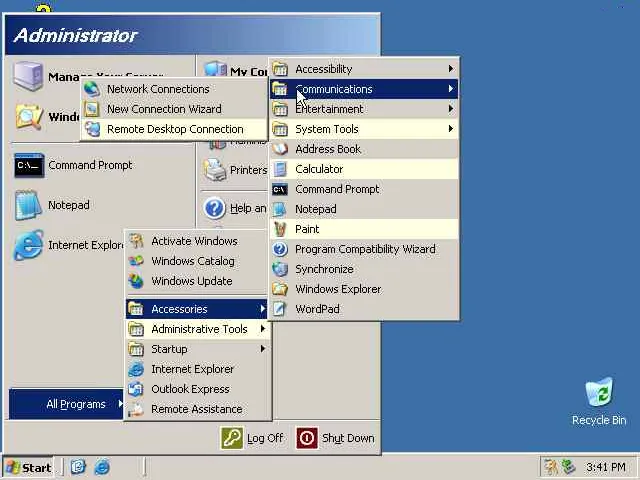Select the Entertainment menu entry

click(364, 109)
